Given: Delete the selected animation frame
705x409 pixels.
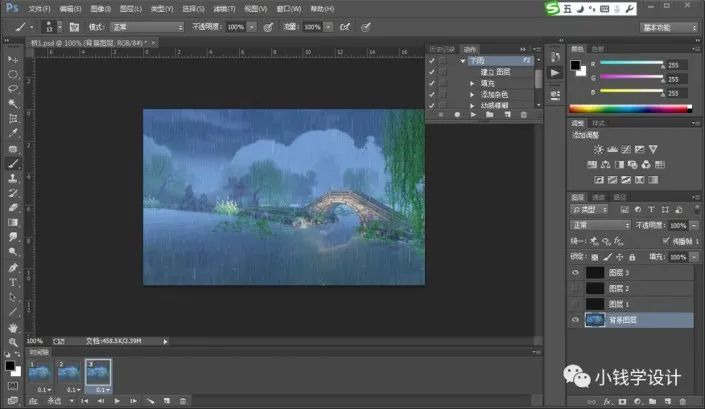Looking at the screenshot, I should [183, 401].
